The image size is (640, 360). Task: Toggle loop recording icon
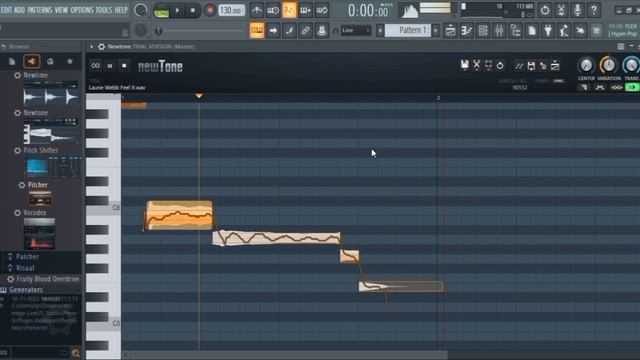coord(322,10)
